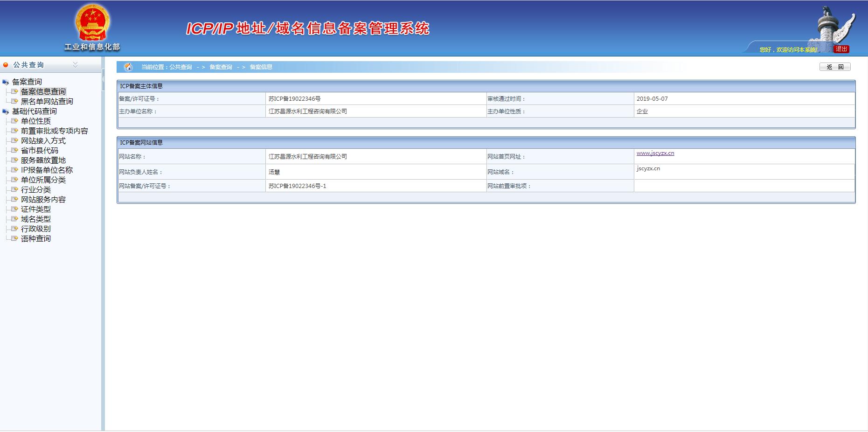Click the orange bullet beside 公共查询
This screenshot has height=432, width=868.
pyautogui.click(x=6, y=65)
